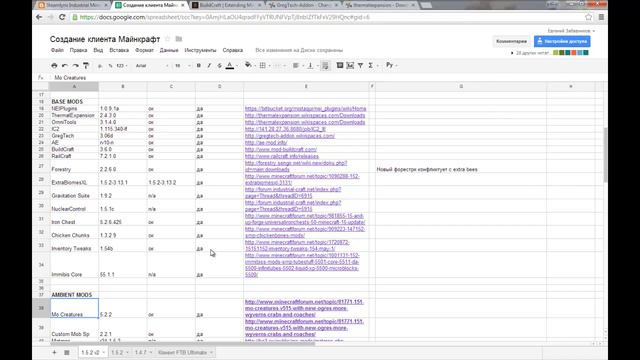Open horizontal align options
This screenshot has height=360, width=640.
[296, 65]
